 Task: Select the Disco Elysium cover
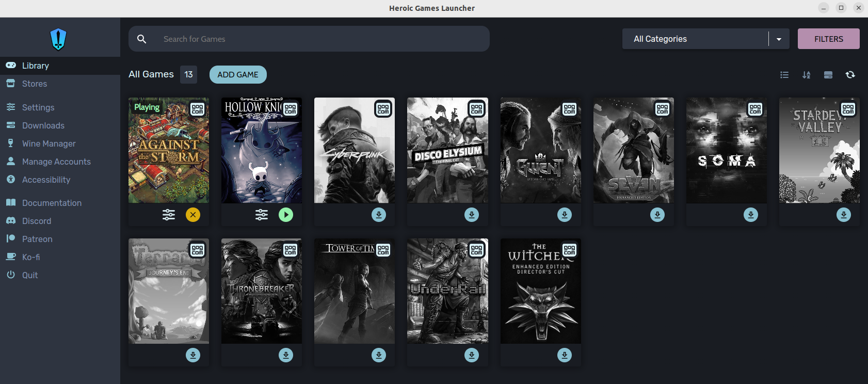pyautogui.click(x=447, y=150)
